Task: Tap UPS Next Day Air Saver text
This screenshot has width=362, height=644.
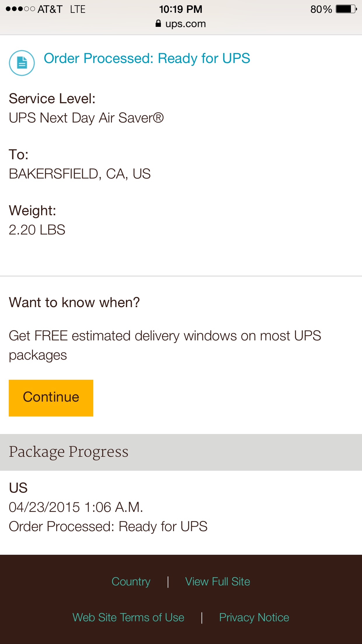Action: click(86, 118)
